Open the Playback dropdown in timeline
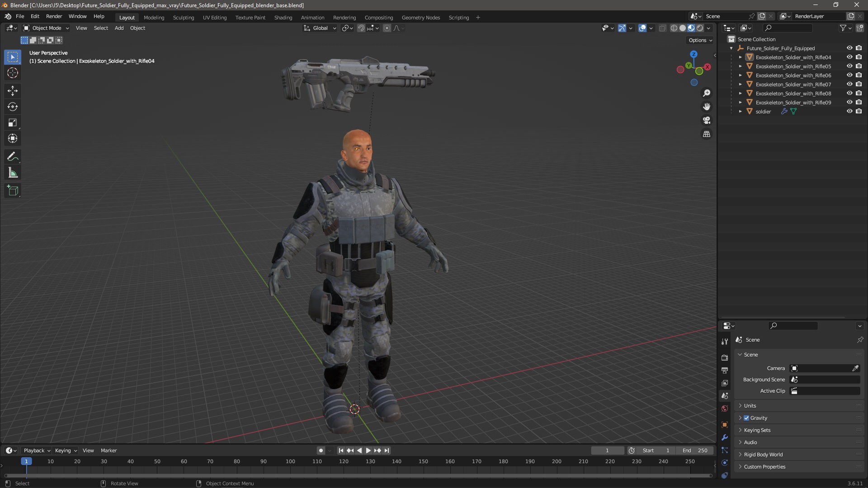This screenshot has width=868, height=488. tap(37, 450)
